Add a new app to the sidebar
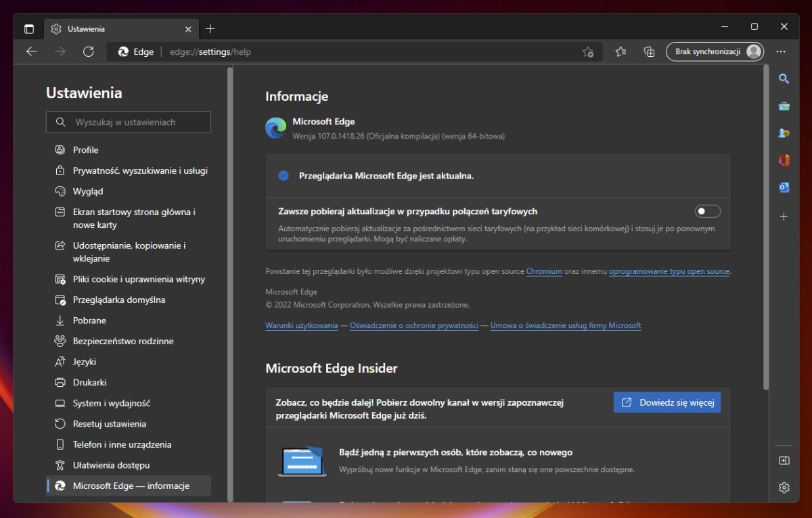This screenshot has width=812, height=518. (784, 217)
